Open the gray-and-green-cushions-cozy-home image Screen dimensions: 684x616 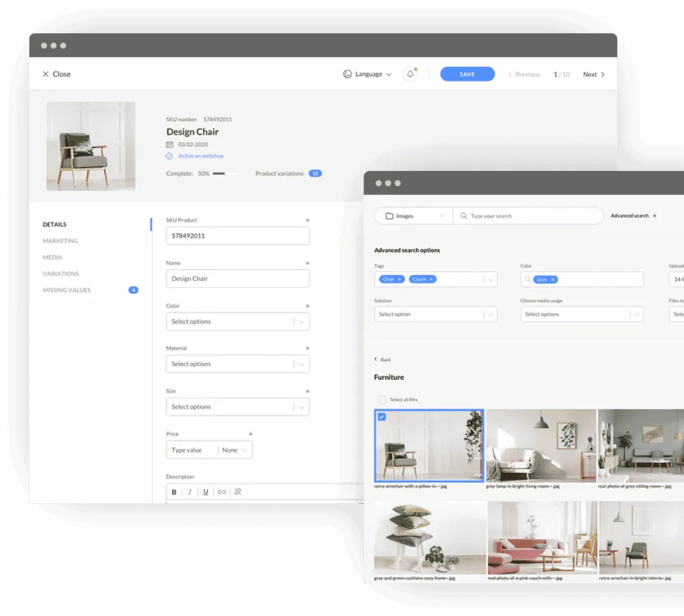[x=430, y=537]
